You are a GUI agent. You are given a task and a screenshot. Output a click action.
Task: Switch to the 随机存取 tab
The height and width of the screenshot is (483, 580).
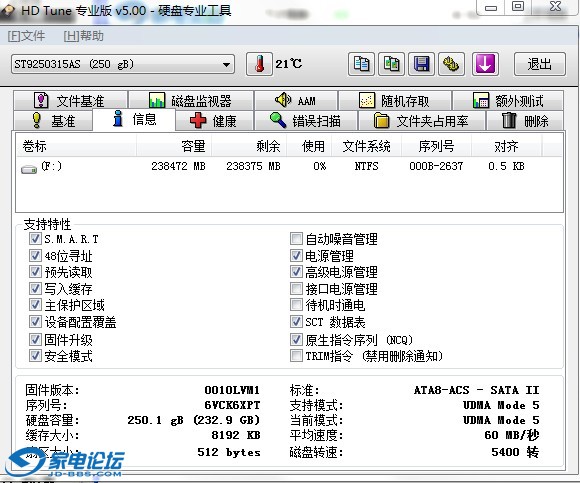(395, 100)
